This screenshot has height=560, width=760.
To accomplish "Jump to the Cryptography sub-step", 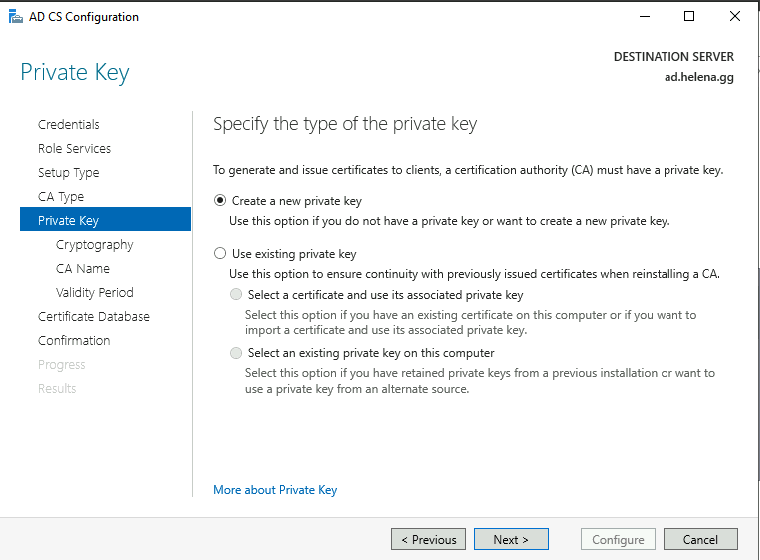I will tap(94, 245).
